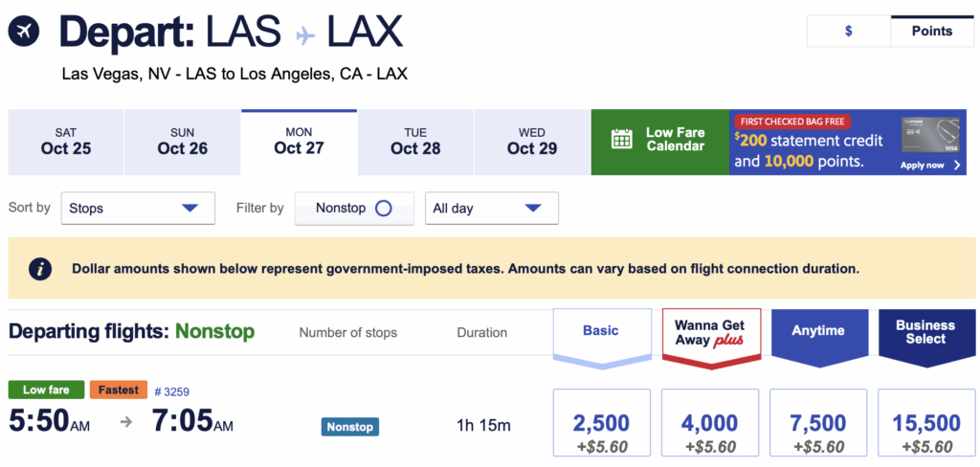This screenshot has width=980, height=467.
Task: Switch fare display to Points
Action: (x=931, y=31)
